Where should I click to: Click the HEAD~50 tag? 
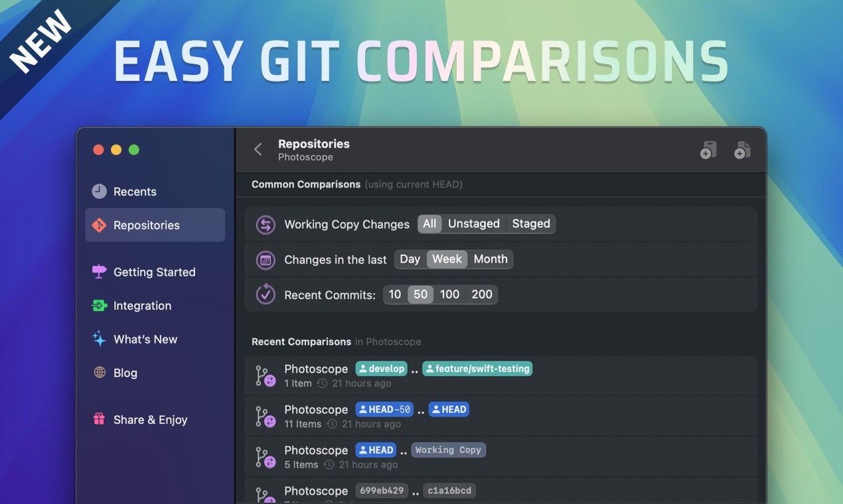[x=384, y=409]
